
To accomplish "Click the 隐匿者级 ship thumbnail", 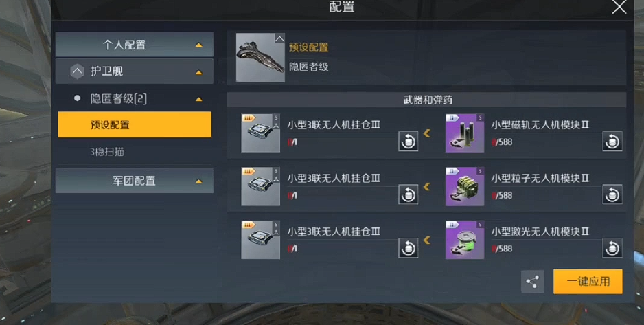I will pos(260,58).
